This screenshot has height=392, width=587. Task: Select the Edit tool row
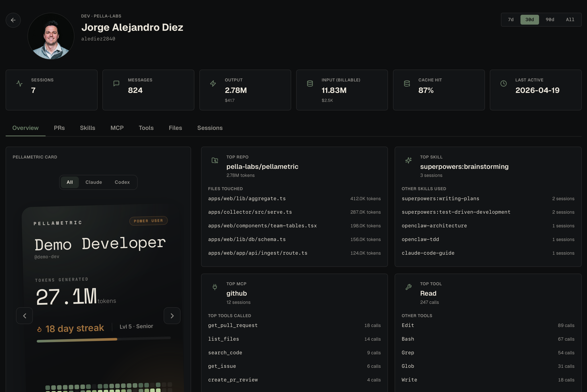(488, 325)
